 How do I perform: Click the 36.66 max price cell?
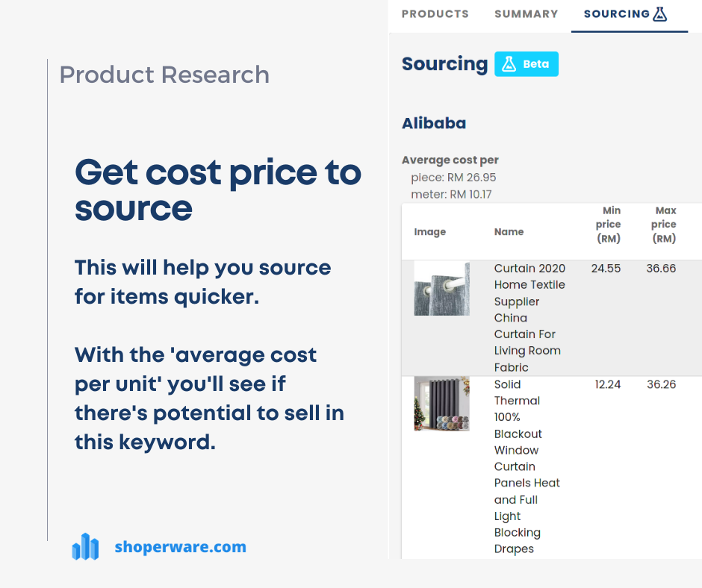661,268
